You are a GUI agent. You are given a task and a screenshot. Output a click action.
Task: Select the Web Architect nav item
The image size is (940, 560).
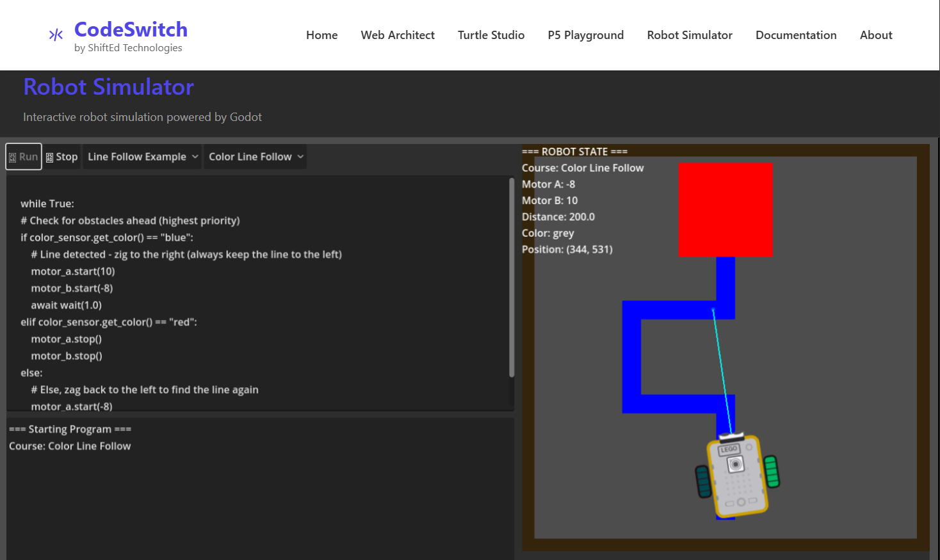click(398, 35)
